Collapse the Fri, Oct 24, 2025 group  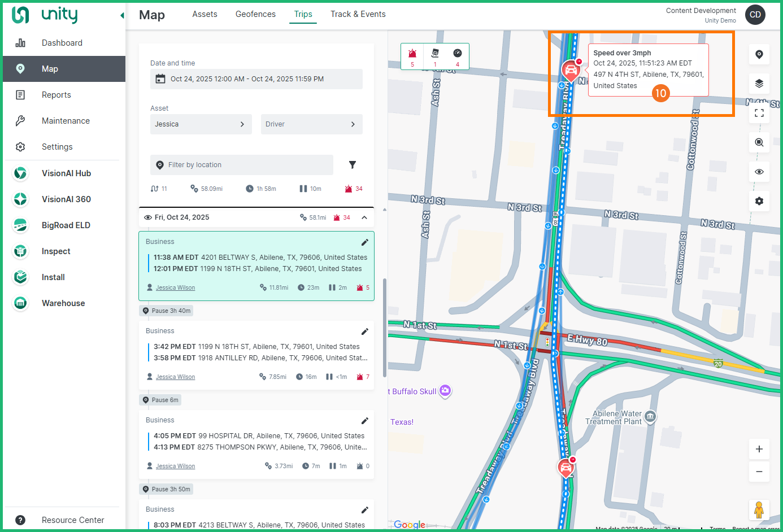pos(364,217)
